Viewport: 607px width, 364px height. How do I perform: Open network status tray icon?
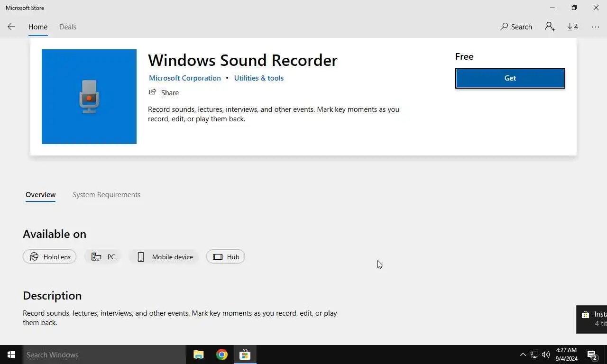tap(534, 355)
